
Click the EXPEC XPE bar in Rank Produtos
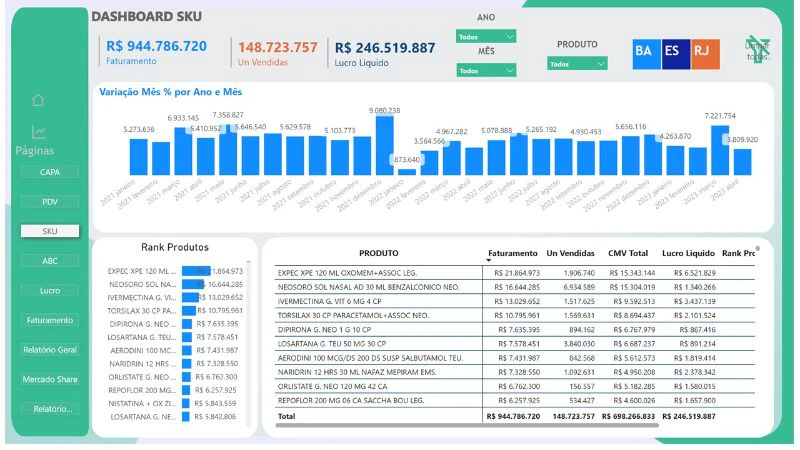(196, 271)
